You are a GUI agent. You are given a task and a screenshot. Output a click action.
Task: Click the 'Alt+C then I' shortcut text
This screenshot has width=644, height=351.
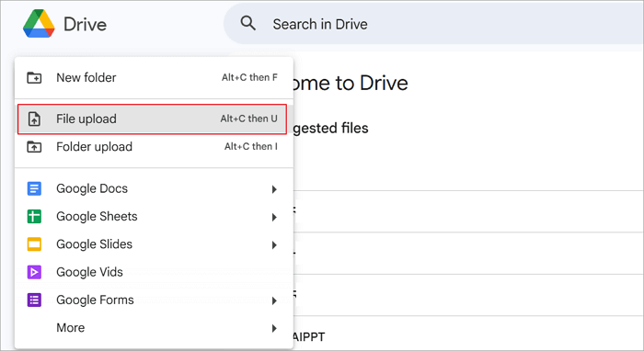251,146
